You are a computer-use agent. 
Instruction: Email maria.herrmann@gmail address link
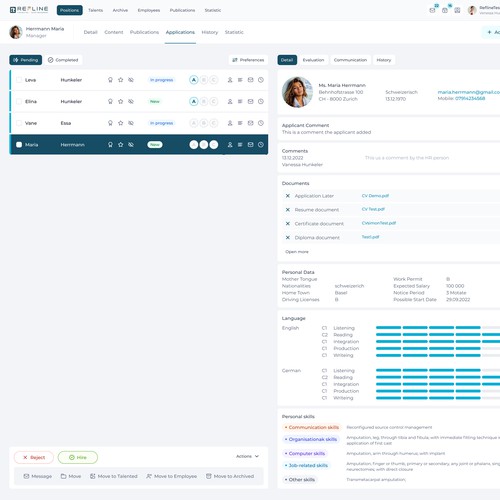coord(469,92)
